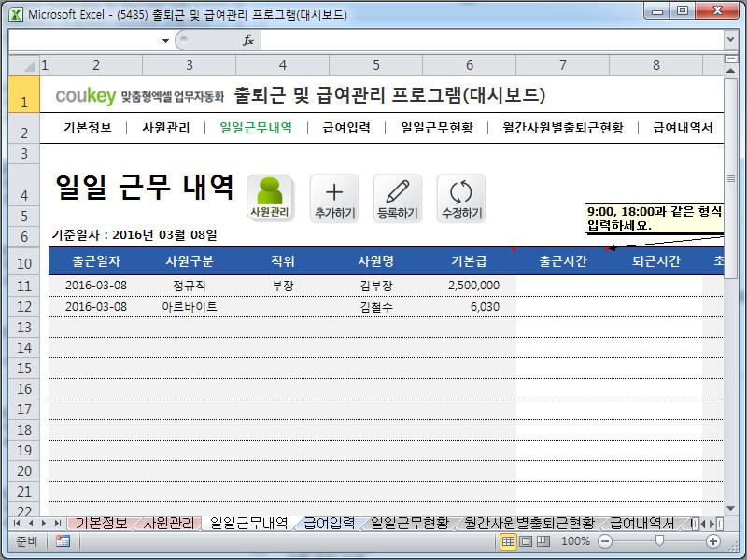Switch to 일일근무현황 sheet tab
Image resolution: width=747 pixels, height=560 pixels.
click(x=410, y=524)
